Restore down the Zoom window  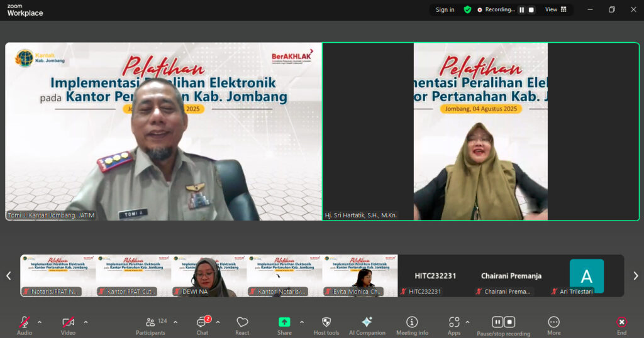(x=611, y=9)
